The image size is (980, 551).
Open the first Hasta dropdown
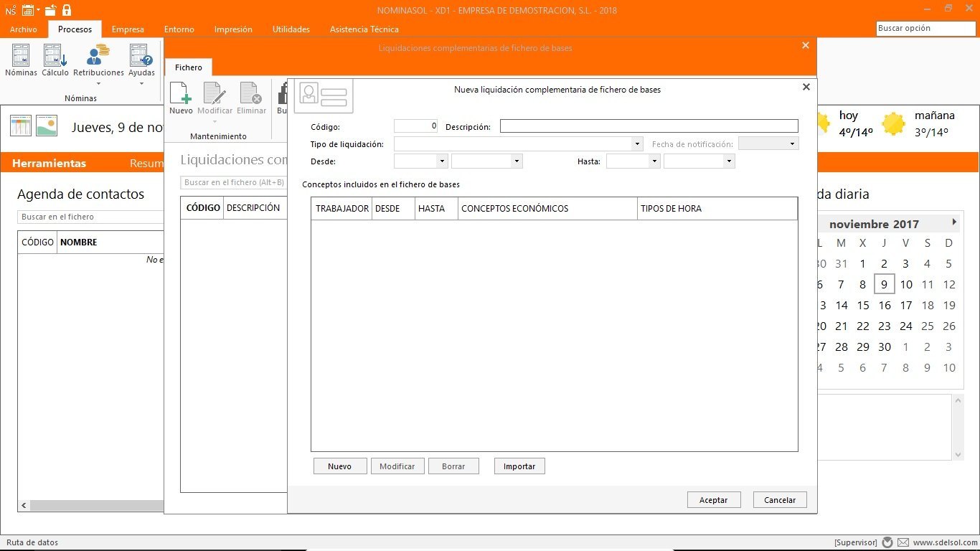pos(654,161)
